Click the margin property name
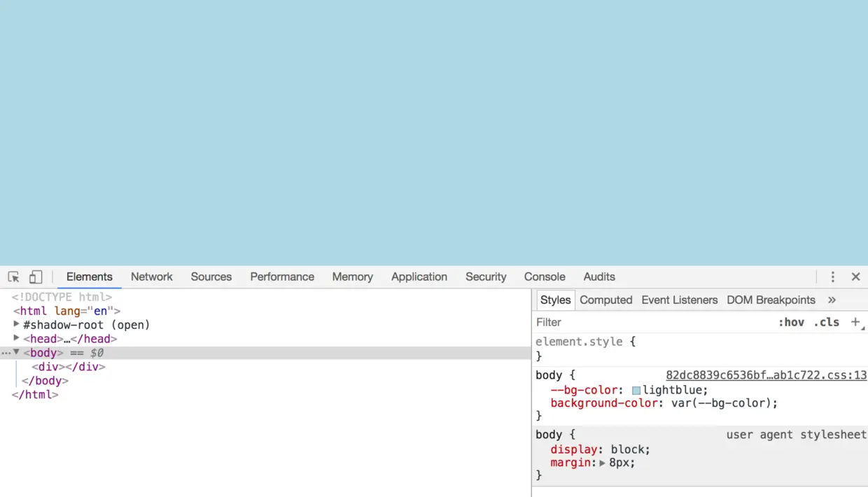 coord(570,463)
